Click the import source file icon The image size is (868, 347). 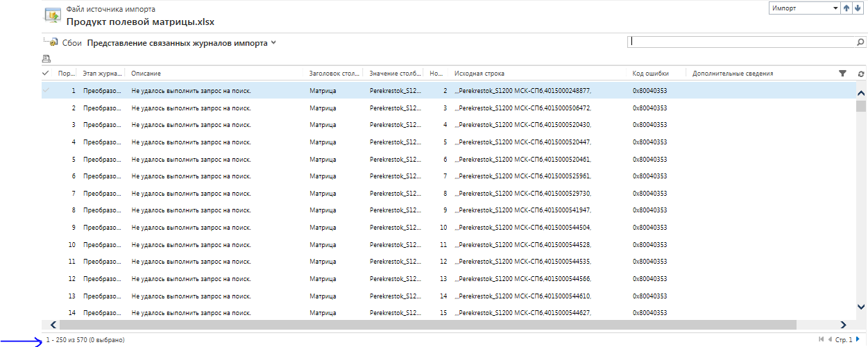tap(52, 15)
